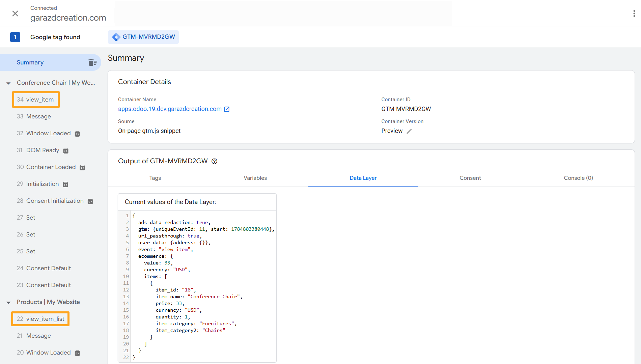Select event 34 view_item
Image resolution: width=641 pixels, height=364 pixels.
pyautogui.click(x=36, y=100)
